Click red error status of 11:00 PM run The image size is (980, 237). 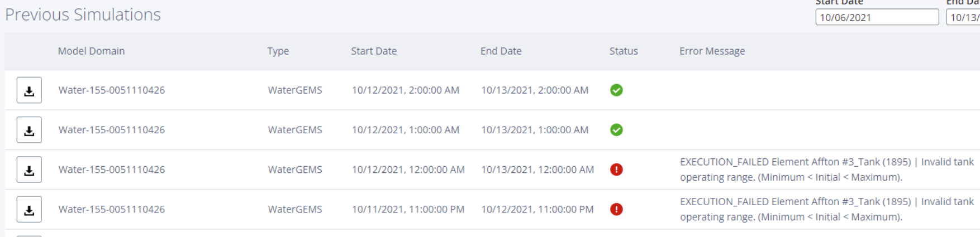pyautogui.click(x=616, y=209)
